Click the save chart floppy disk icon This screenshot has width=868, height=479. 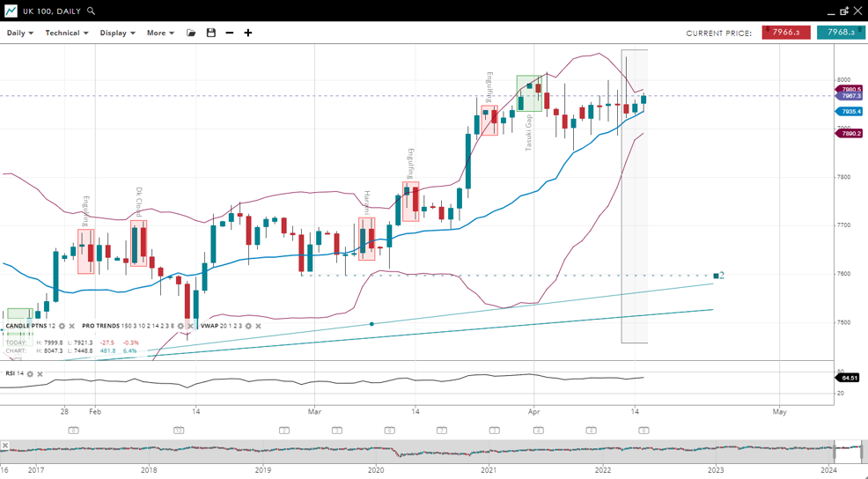[211, 33]
